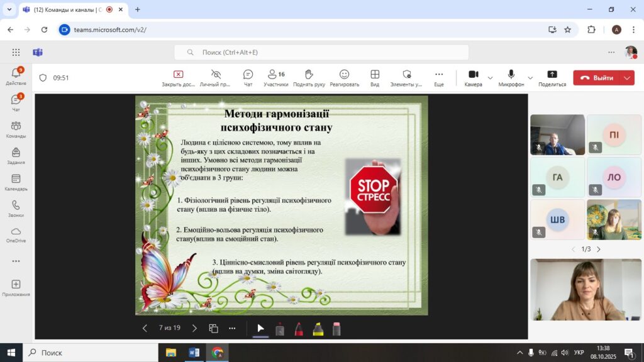Open the meeting Chat panel
Viewport: 644px width, 362px height.
point(248,77)
